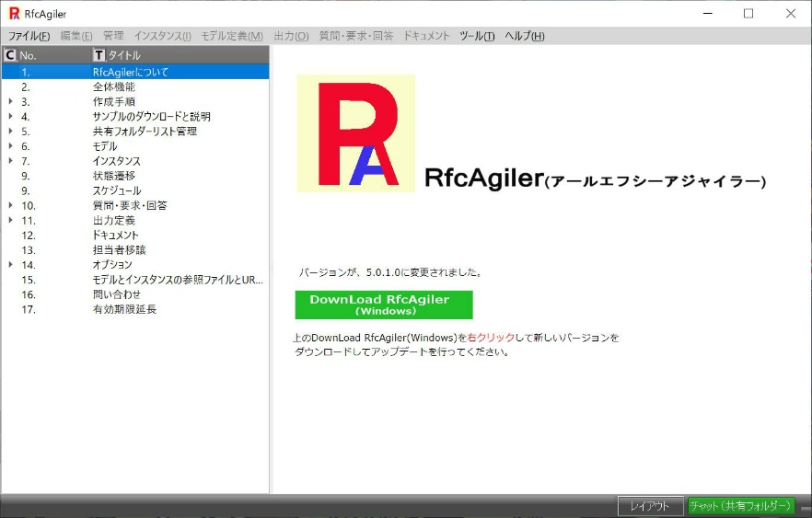
Task: Click the C icon in No. column header
Action: [x=10, y=55]
